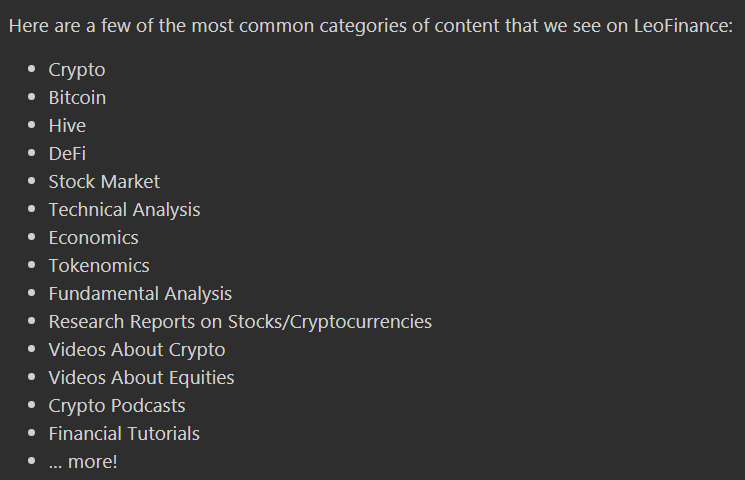
Task: Click the '... more!' list item
Action: [x=83, y=462]
